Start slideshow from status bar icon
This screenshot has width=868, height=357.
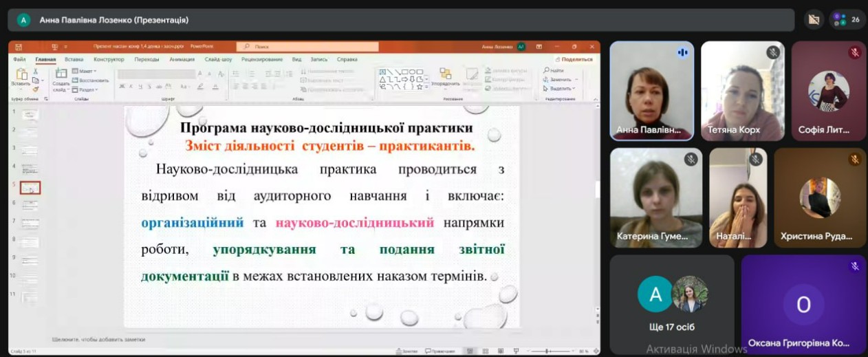[x=516, y=351]
